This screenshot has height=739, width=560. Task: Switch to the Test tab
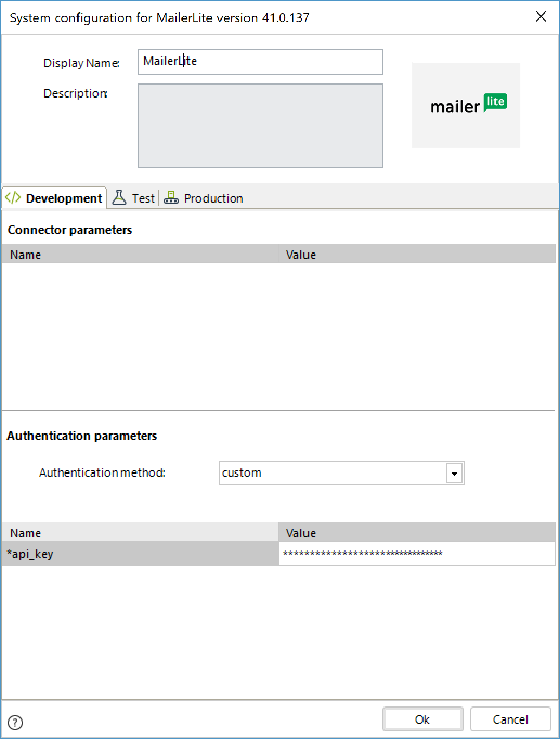click(134, 198)
